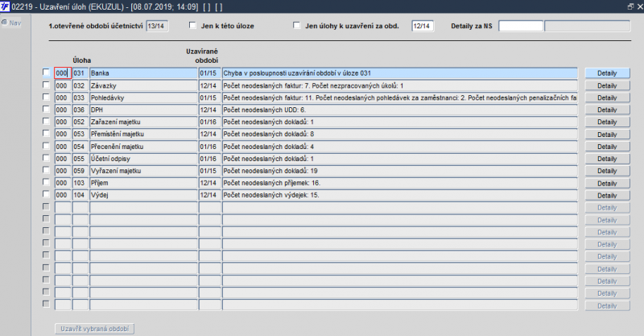The width and height of the screenshot is (644, 336).
Task: Open Detaily for the Závazky row
Action: (x=607, y=85)
